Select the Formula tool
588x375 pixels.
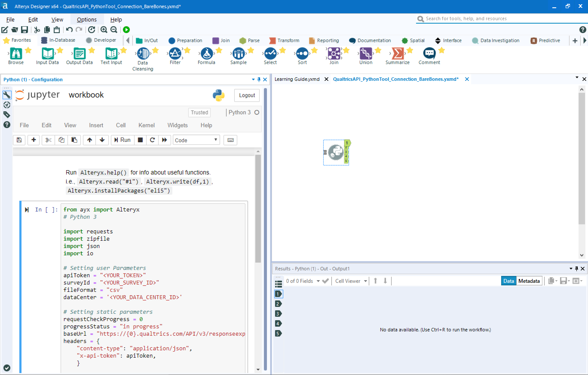[x=206, y=55]
